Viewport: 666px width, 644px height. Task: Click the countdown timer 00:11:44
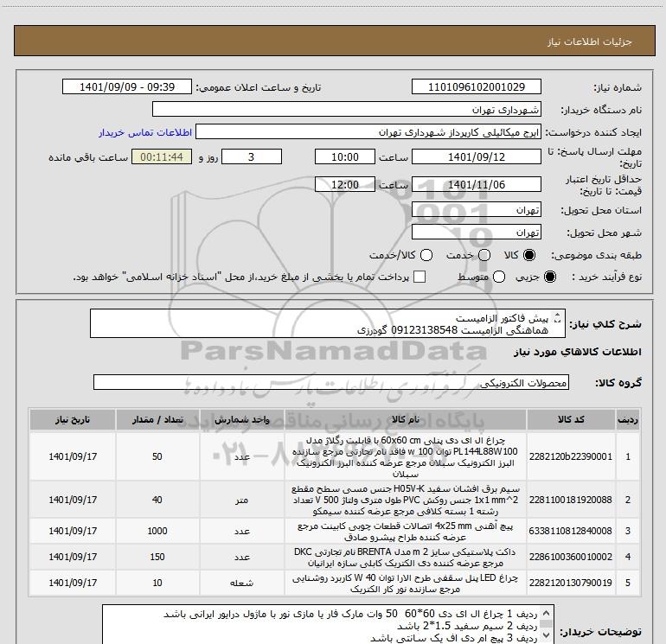162,156
